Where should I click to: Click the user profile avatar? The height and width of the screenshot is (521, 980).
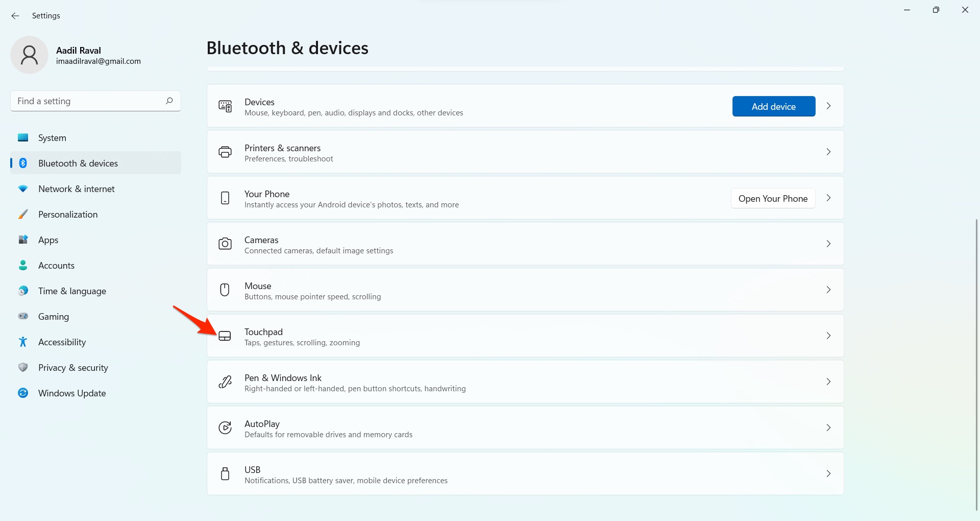pos(30,55)
